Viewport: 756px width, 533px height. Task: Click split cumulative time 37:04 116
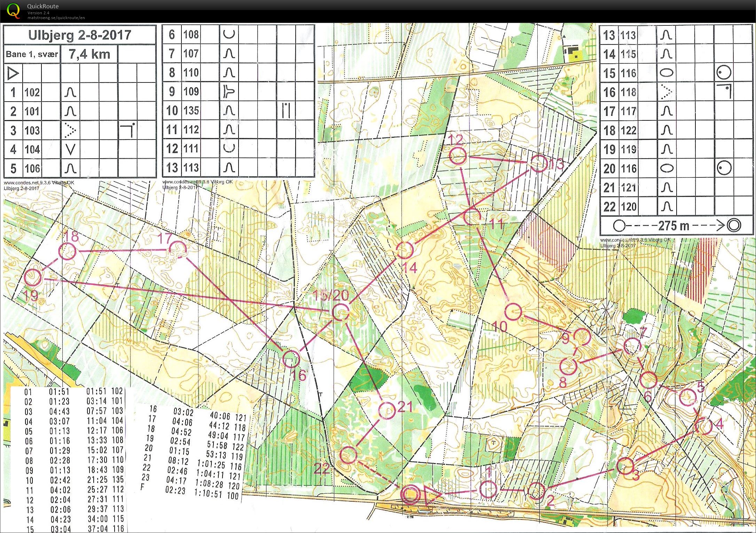tap(106, 529)
